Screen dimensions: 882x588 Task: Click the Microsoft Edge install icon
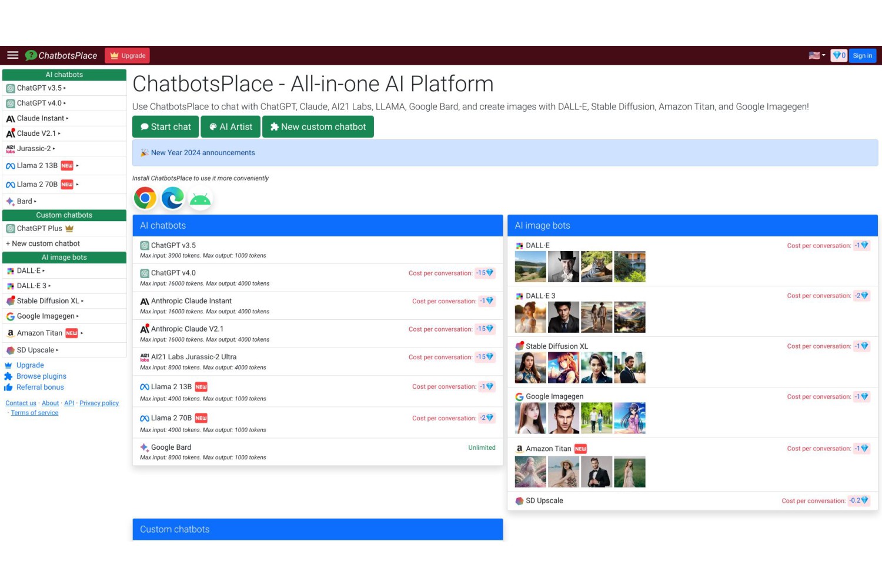click(172, 198)
